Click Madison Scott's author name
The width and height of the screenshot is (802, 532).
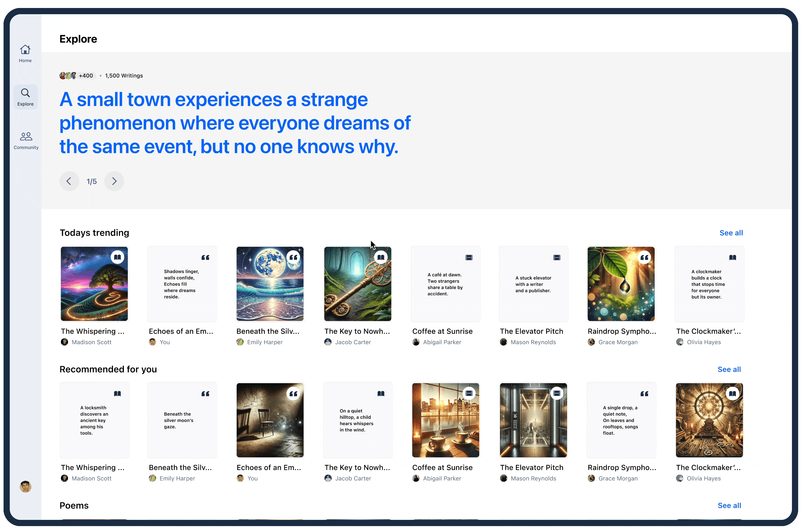(x=92, y=342)
